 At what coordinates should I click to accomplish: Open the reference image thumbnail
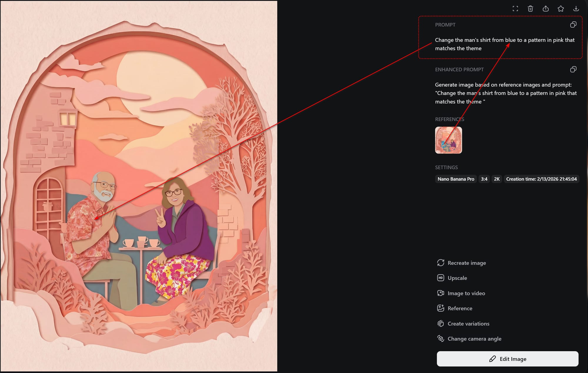(x=448, y=140)
